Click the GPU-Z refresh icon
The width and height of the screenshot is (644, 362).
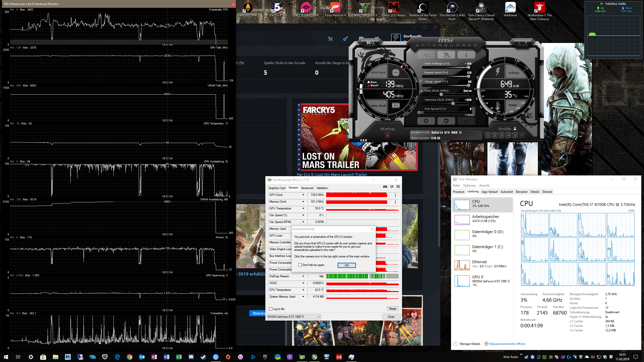click(x=392, y=187)
